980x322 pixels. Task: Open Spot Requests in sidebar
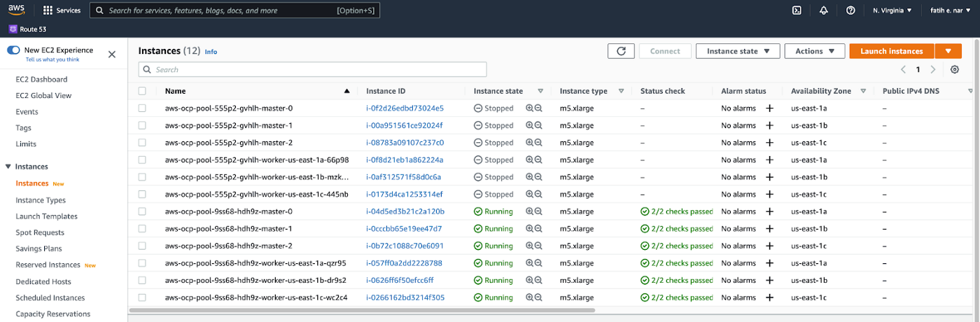(40, 232)
